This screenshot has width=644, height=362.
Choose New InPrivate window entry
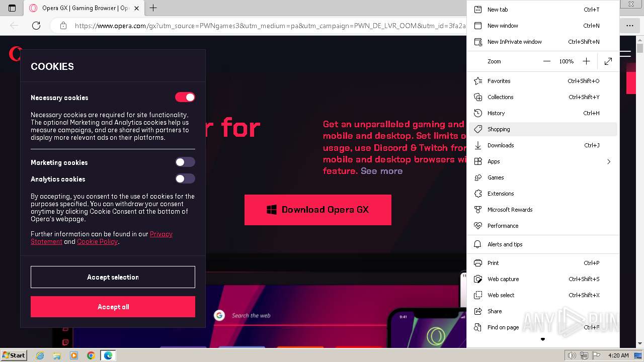click(x=543, y=42)
